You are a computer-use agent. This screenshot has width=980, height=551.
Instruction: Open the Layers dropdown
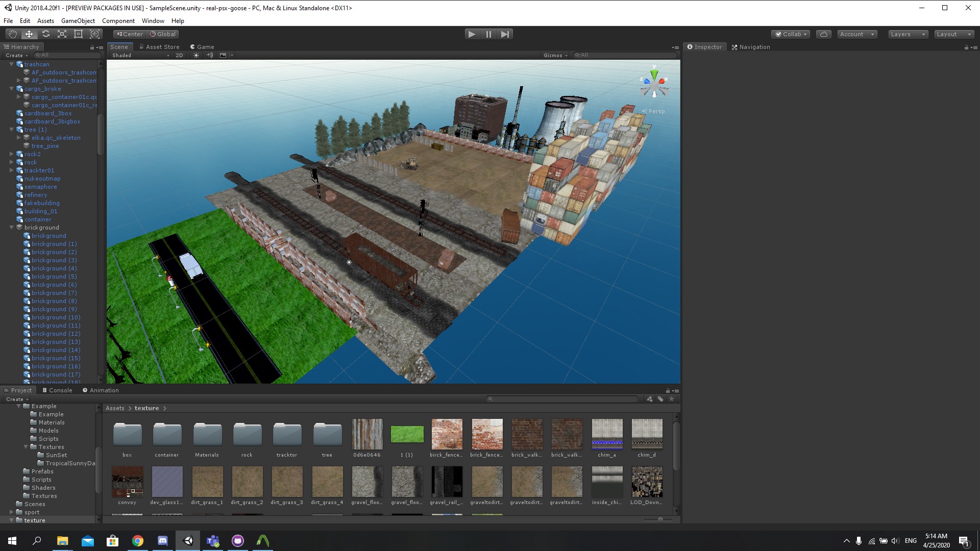click(908, 34)
